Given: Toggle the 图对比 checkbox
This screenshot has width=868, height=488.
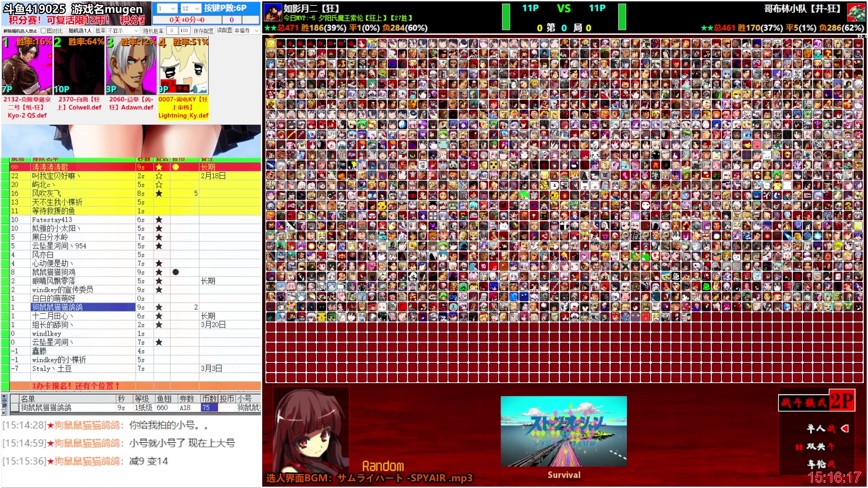Looking at the screenshot, I should [43, 31].
